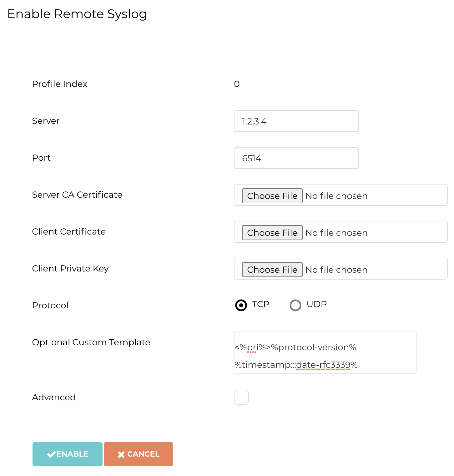
Task: Choose a Server CA Certificate file
Action: (x=272, y=195)
